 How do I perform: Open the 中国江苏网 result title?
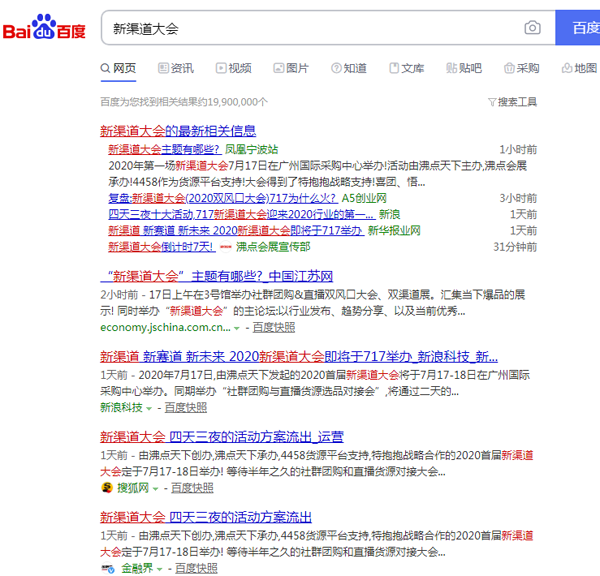[x=217, y=276]
